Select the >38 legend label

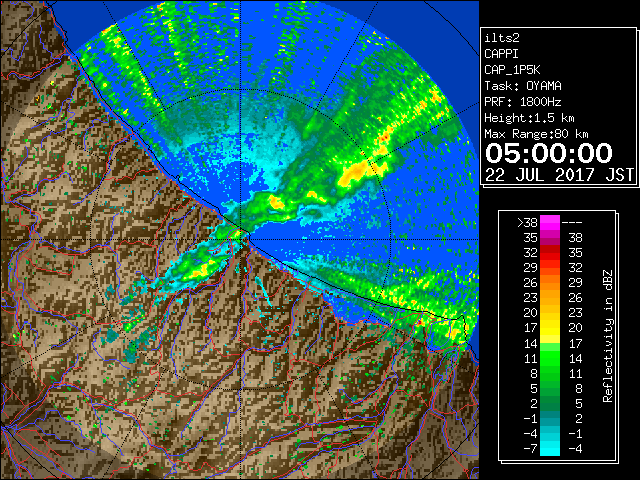click(x=527, y=222)
